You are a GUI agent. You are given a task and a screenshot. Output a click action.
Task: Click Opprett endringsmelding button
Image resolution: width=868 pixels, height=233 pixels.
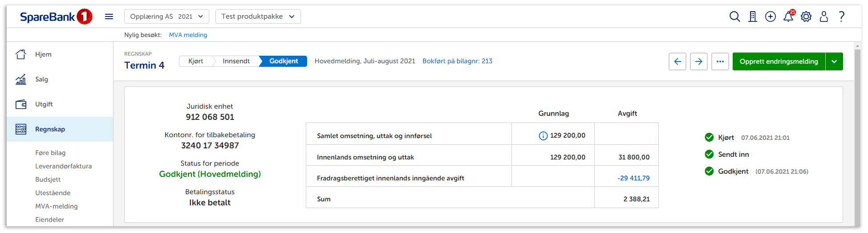pos(779,61)
